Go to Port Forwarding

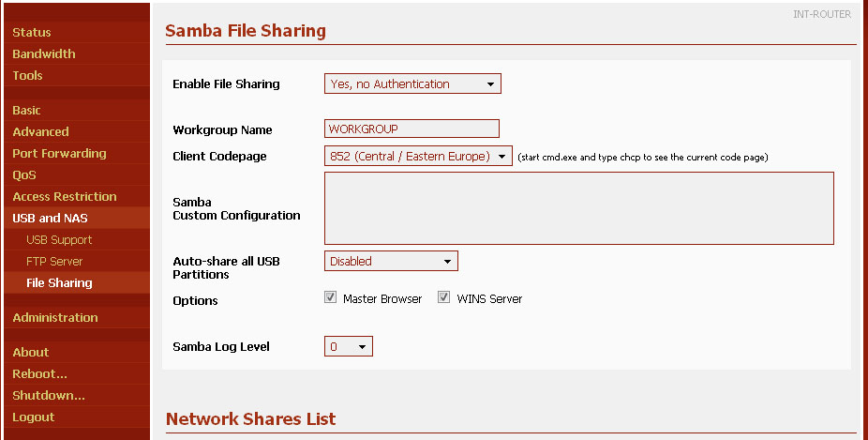77,154
